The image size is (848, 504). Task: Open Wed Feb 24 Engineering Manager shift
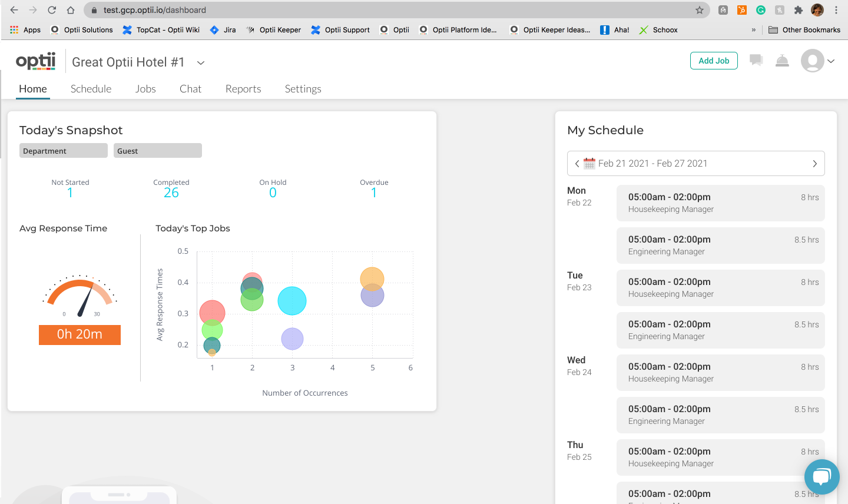tap(721, 415)
